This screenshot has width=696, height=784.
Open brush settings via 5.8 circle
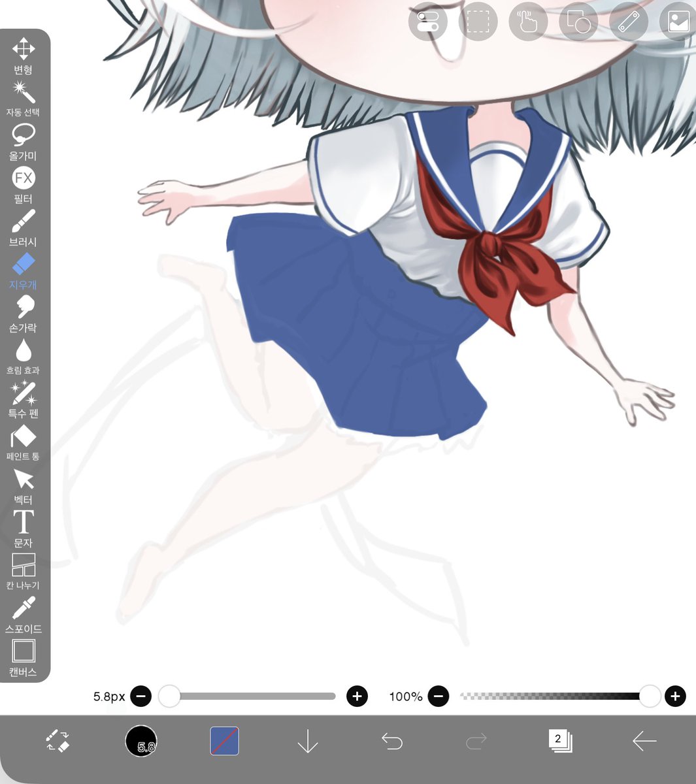141,741
